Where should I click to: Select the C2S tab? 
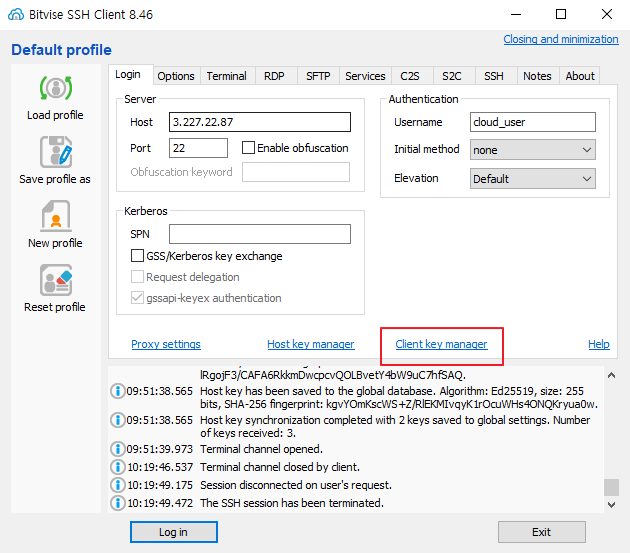(410, 76)
